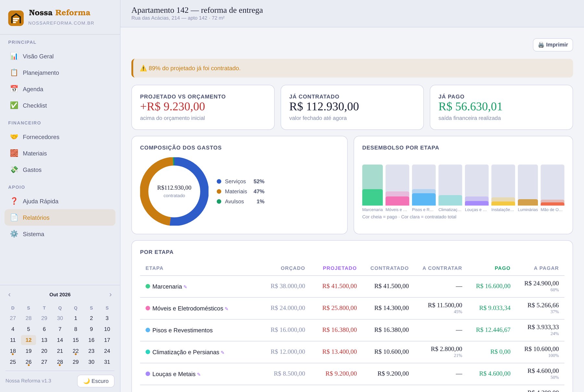Click edit pencil next to Marcenaria
This screenshot has height=392, width=584.
[x=185, y=287]
